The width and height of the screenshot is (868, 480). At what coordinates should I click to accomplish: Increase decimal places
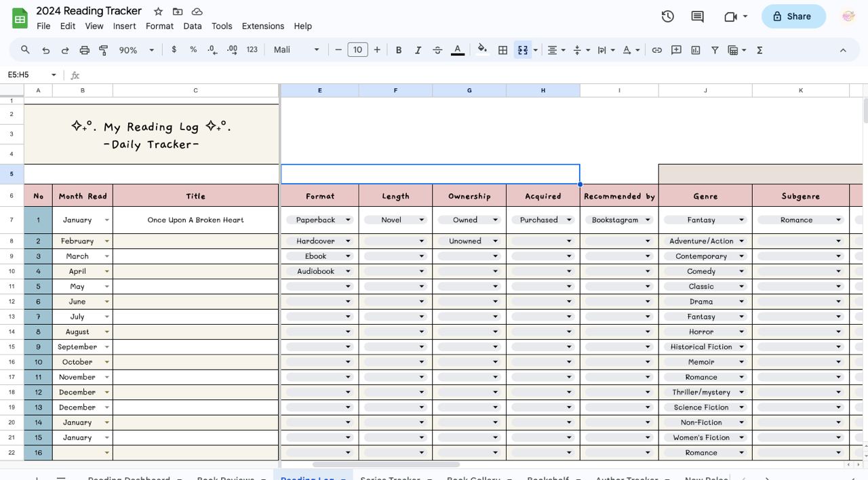[x=232, y=49]
